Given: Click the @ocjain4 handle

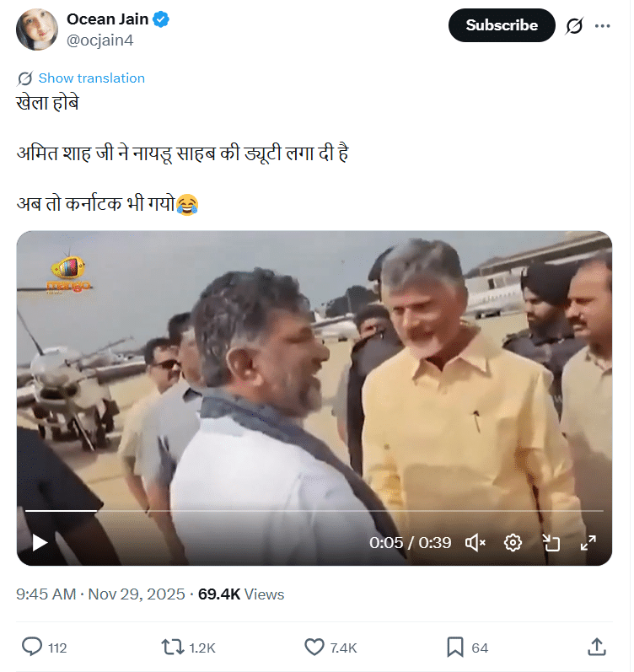Looking at the screenshot, I should (100, 40).
